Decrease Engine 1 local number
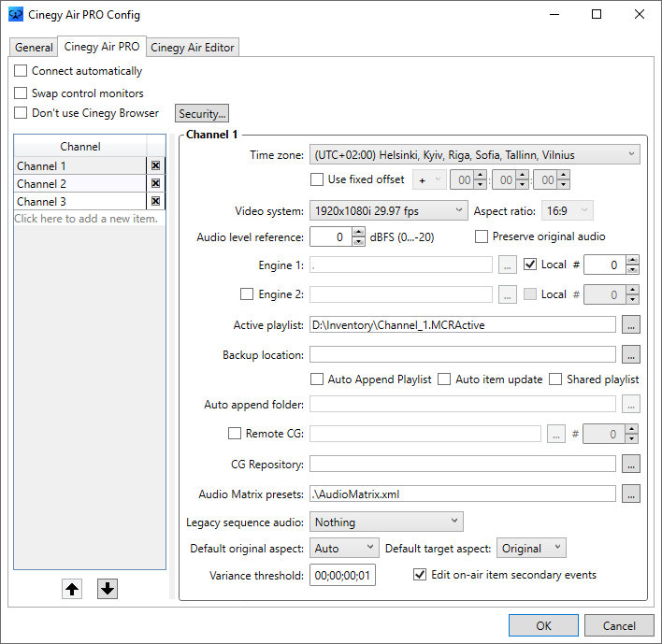This screenshot has width=662, height=644. 632,270
